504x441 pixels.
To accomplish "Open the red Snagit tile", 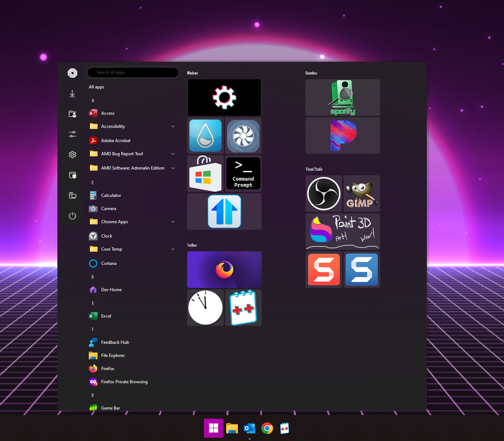I will pyautogui.click(x=324, y=269).
